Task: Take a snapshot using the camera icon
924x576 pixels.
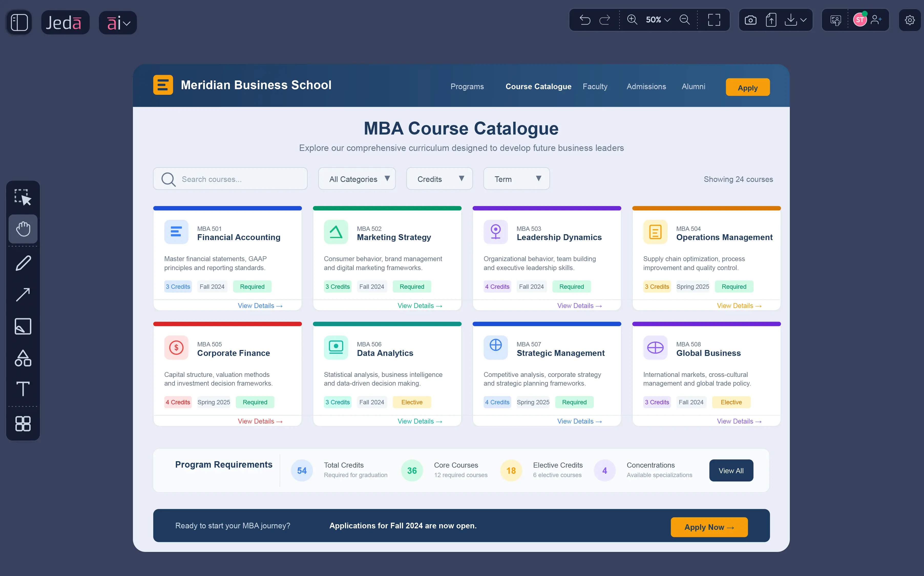Action: (750, 20)
